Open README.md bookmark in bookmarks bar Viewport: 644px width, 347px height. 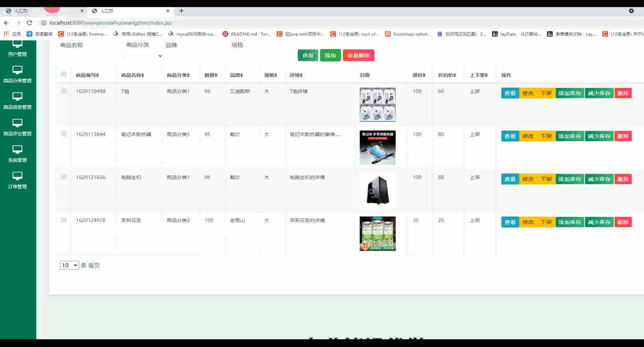pyautogui.click(x=247, y=34)
